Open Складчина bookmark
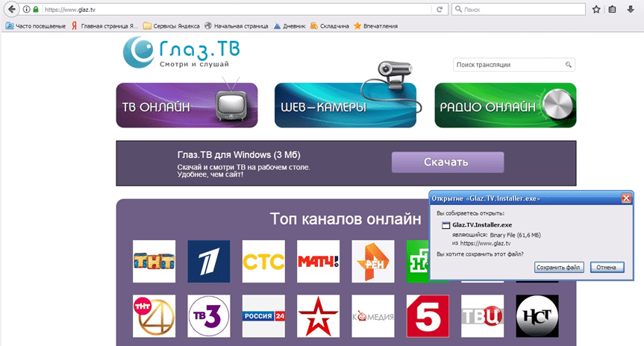The image size is (644, 346). click(329, 26)
